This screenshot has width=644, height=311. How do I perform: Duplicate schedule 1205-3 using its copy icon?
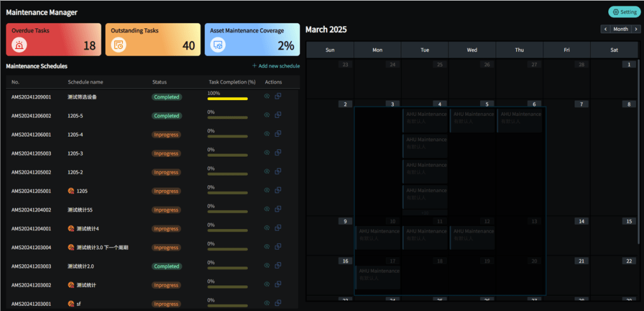tap(278, 153)
